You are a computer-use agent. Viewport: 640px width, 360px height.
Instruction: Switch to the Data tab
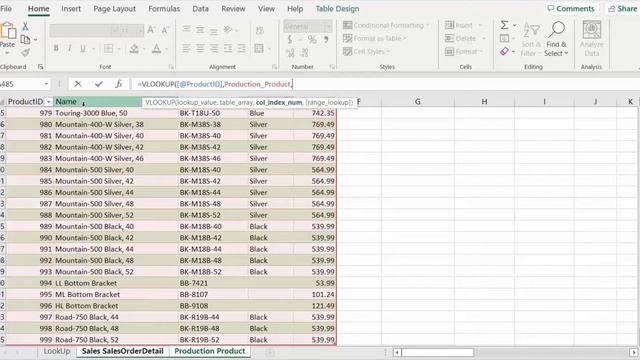200,9
